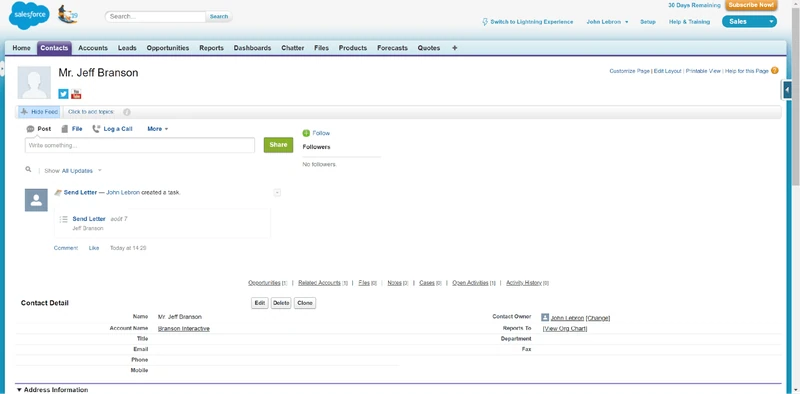Go to the Home tab

click(x=21, y=48)
